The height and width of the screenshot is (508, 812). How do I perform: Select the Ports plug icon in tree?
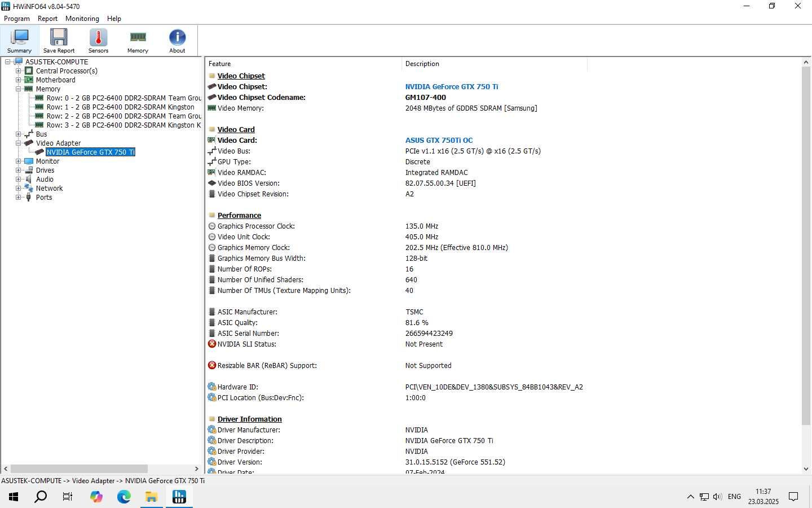tap(29, 198)
